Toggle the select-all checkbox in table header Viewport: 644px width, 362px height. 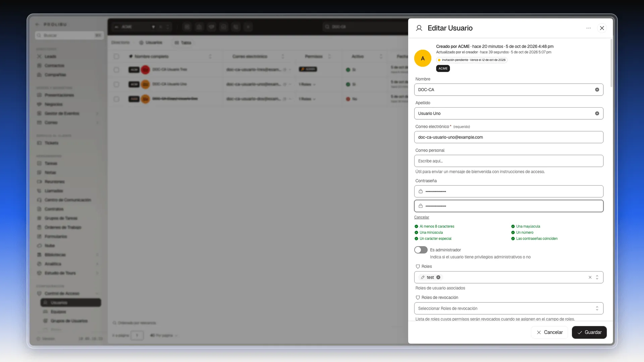[116, 56]
